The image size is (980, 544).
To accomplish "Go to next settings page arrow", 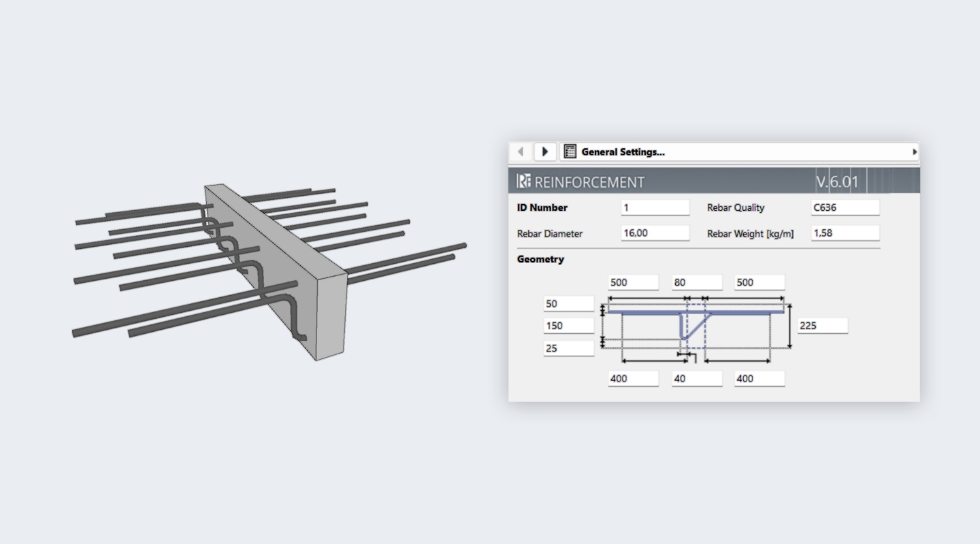I will tap(544, 152).
